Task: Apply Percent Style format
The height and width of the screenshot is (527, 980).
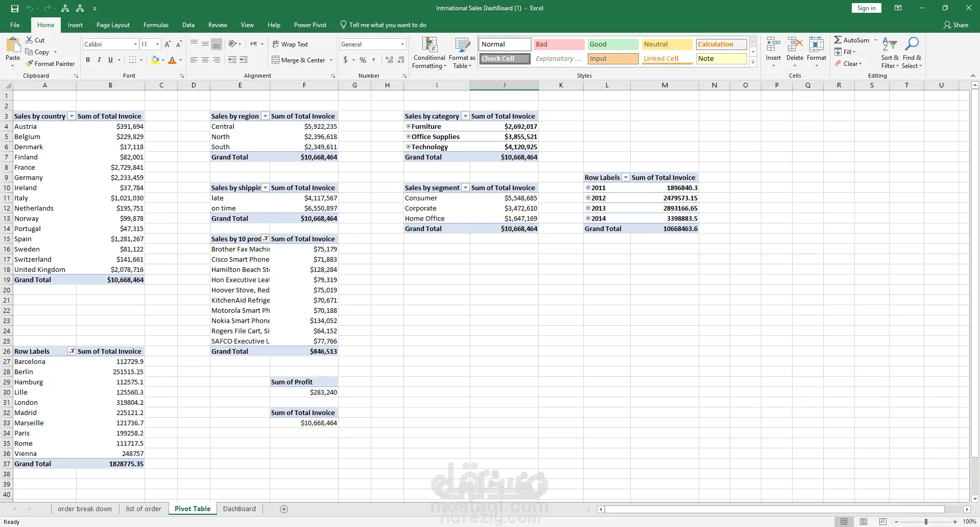Action: pos(363,60)
